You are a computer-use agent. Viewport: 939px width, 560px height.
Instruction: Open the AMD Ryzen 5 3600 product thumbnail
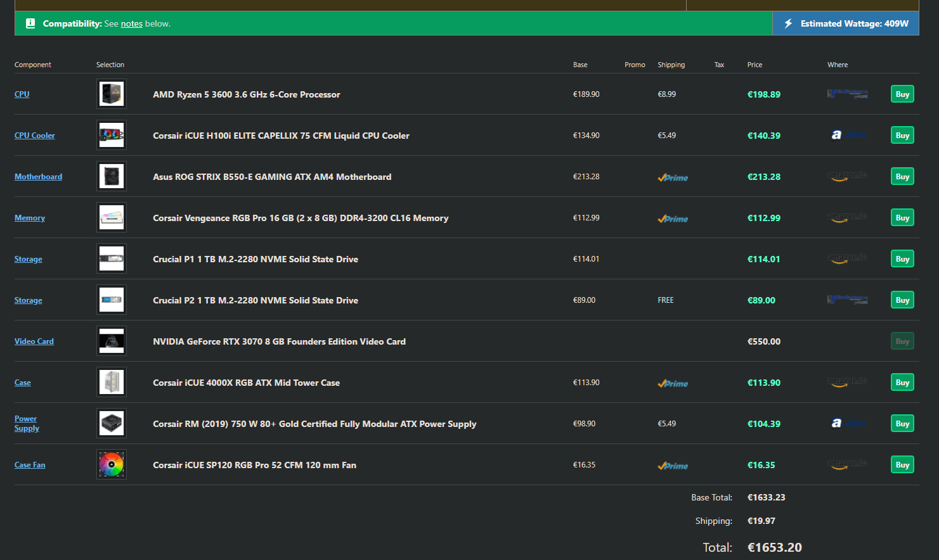pos(112,94)
